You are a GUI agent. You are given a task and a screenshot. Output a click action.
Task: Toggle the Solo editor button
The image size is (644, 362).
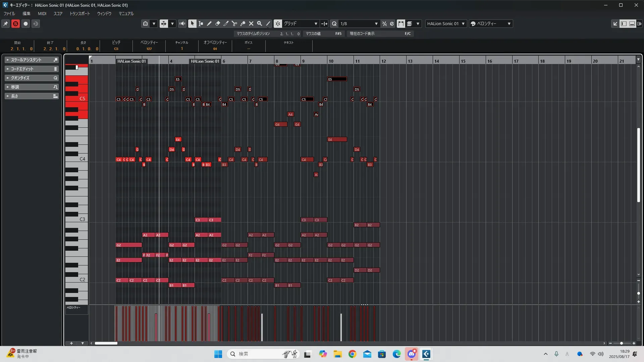click(x=15, y=23)
